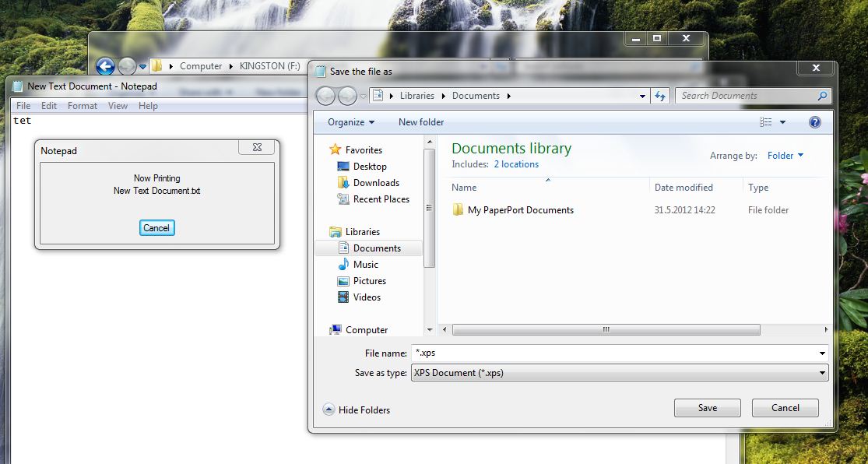Open the Pictures library
The height and width of the screenshot is (464, 868).
(x=369, y=281)
